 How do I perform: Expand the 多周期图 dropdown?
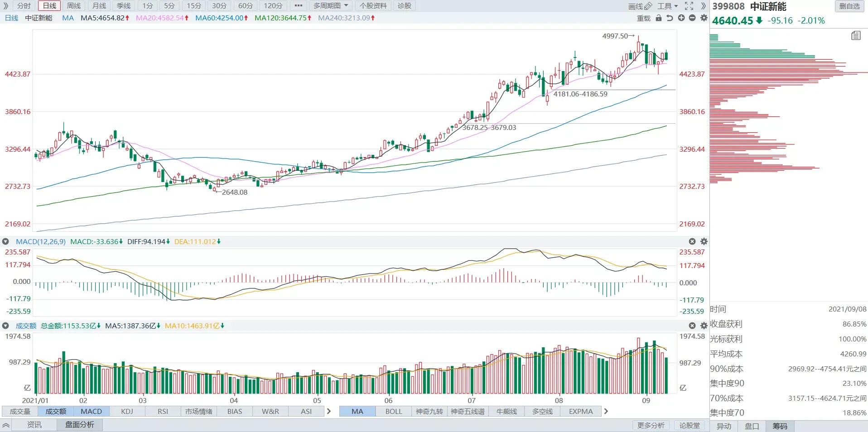pyautogui.click(x=331, y=6)
